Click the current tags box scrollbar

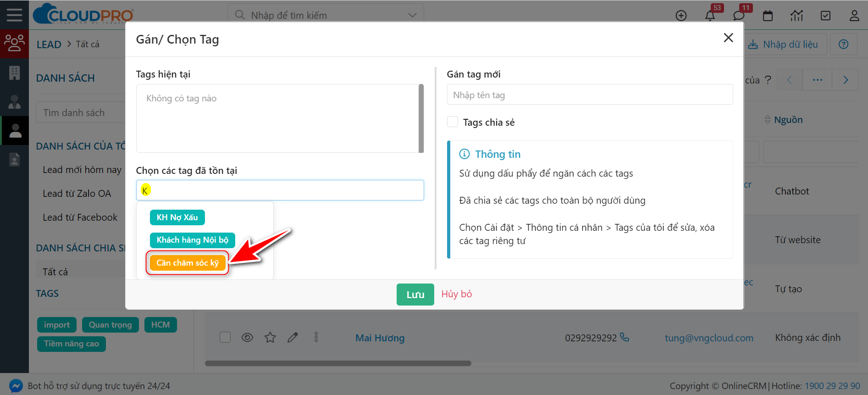tap(421, 118)
